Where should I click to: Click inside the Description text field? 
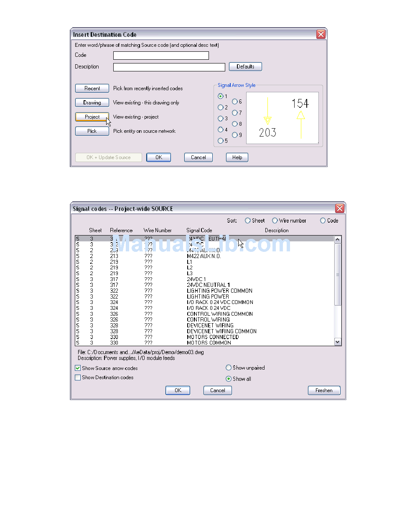[169, 67]
